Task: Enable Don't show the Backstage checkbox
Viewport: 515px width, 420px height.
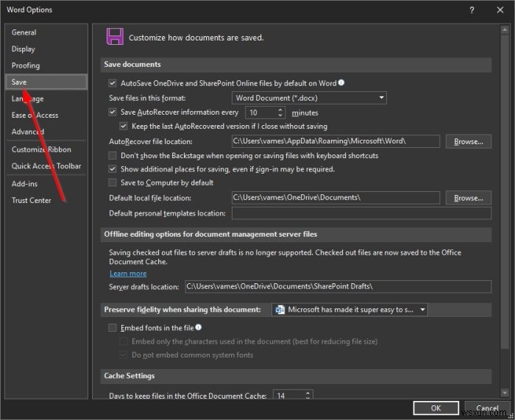Action: coord(113,155)
